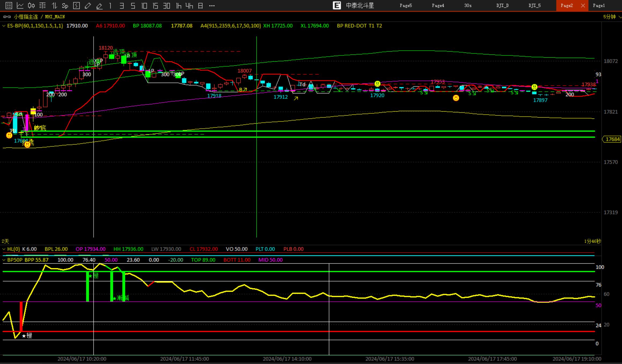Click the 17953 price label
Viewport: 622px width, 364px height.
(x=438, y=81)
